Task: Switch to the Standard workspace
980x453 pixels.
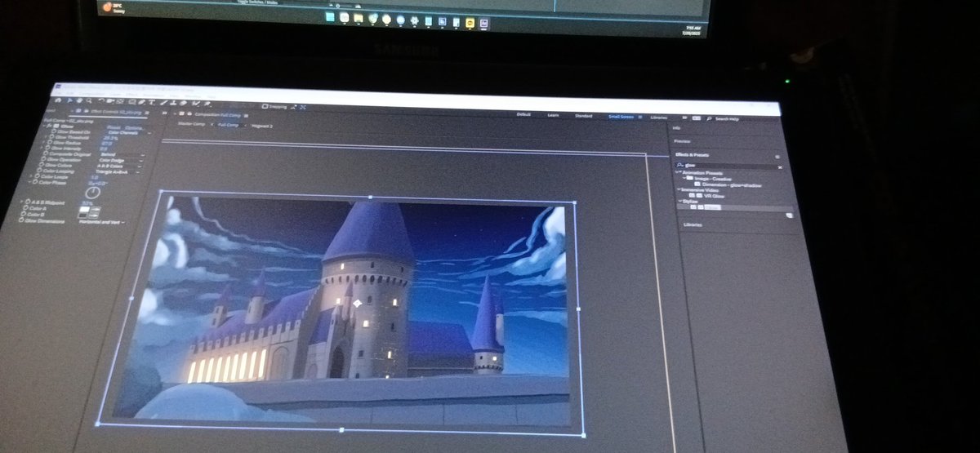Action: (583, 116)
